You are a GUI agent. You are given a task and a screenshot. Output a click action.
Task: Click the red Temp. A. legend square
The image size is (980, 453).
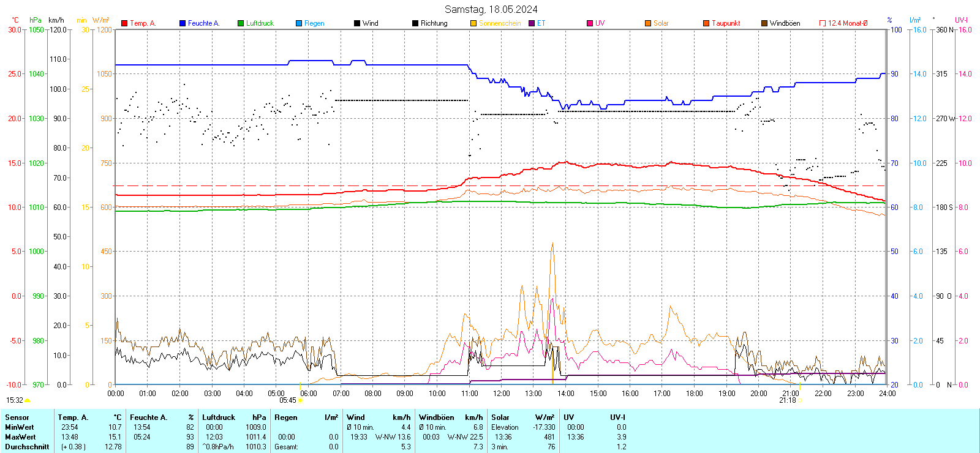124,23
